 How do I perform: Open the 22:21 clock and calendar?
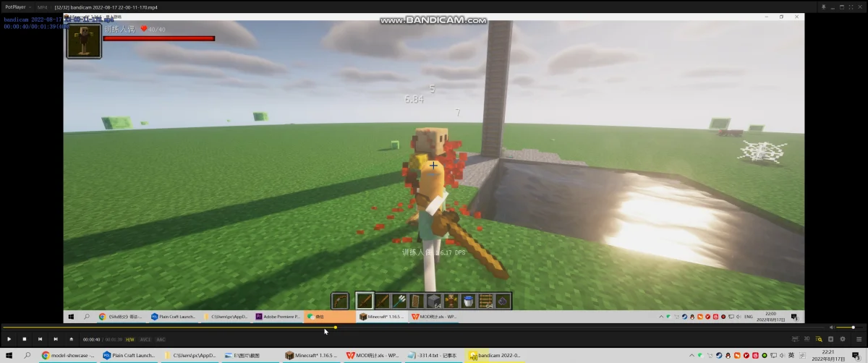pos(827,355)
